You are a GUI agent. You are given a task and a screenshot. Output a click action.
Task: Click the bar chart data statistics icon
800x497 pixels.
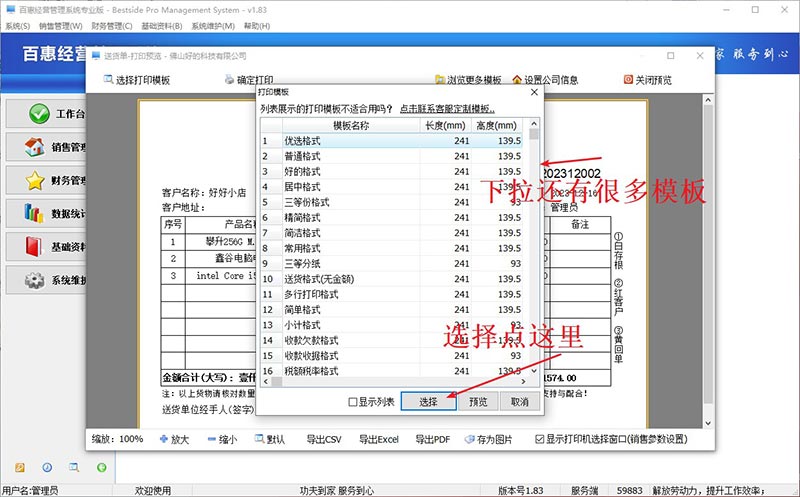34,213
